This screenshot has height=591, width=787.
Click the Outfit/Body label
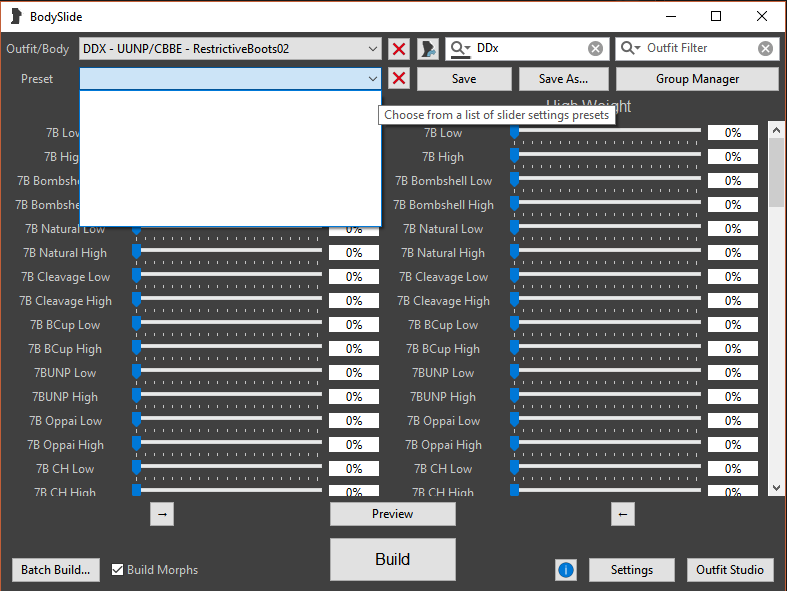[38, 49]
